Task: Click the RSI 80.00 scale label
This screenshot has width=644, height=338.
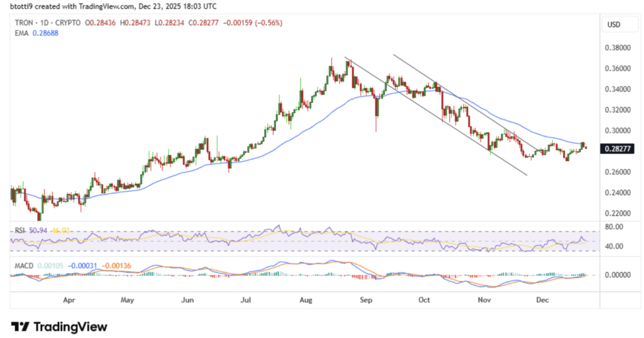Action: point(614,228)
